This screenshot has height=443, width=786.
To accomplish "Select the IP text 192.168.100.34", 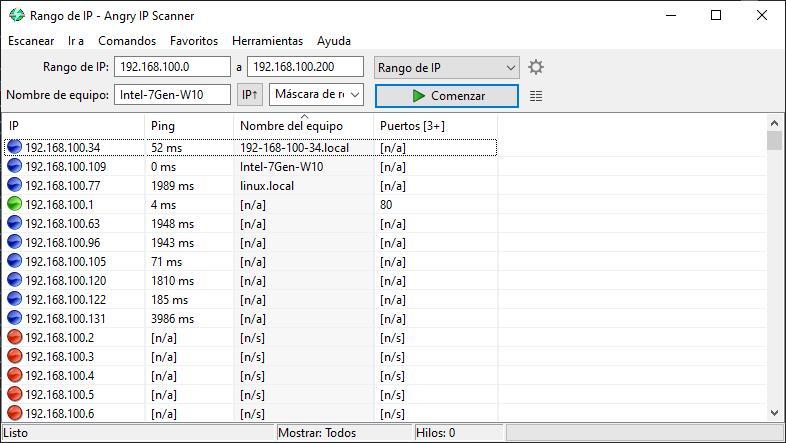I will tap(63, 148).
